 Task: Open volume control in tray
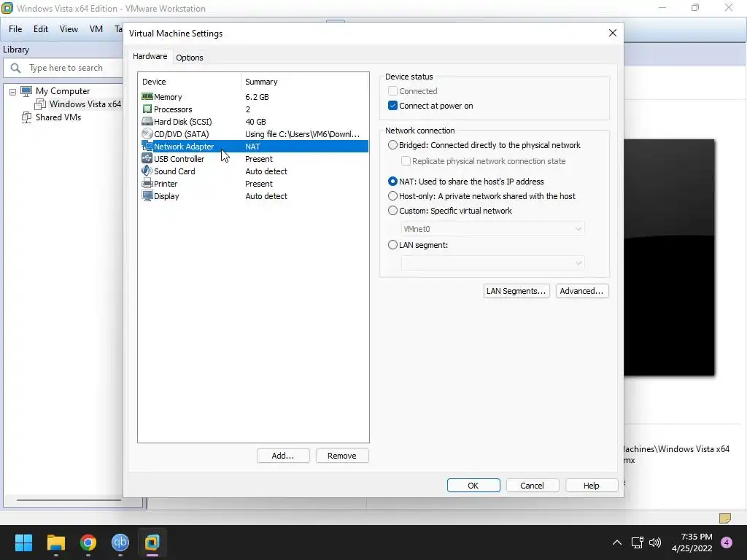[x=655, y=542]
